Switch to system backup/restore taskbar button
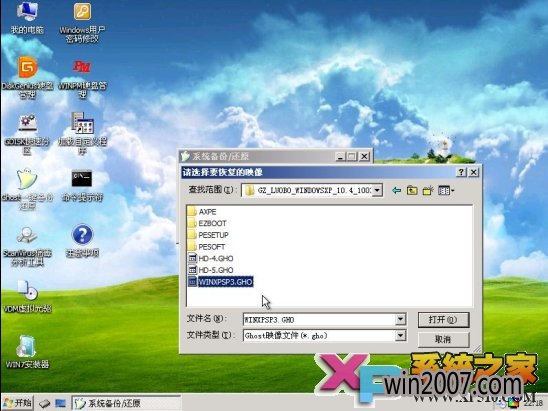The width and height of the screenshot is (548, 411). click(x=126, y=403)
